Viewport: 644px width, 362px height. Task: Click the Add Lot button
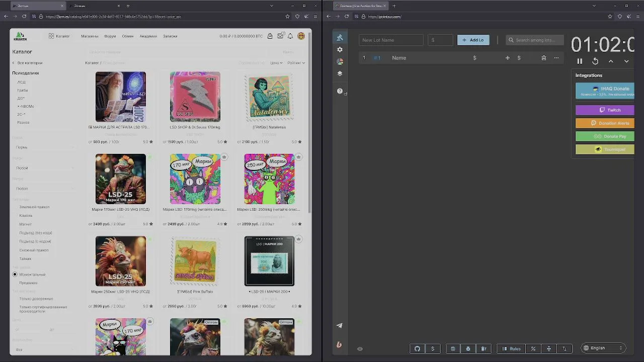[x=473, y=40]
